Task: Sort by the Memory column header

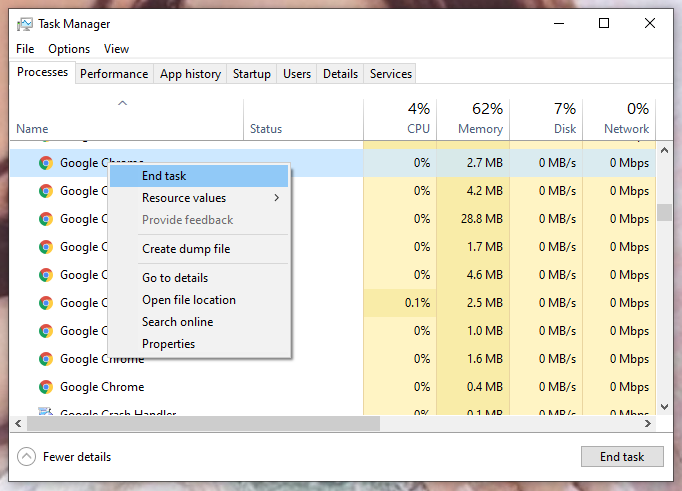Action: tap(473, 120)
